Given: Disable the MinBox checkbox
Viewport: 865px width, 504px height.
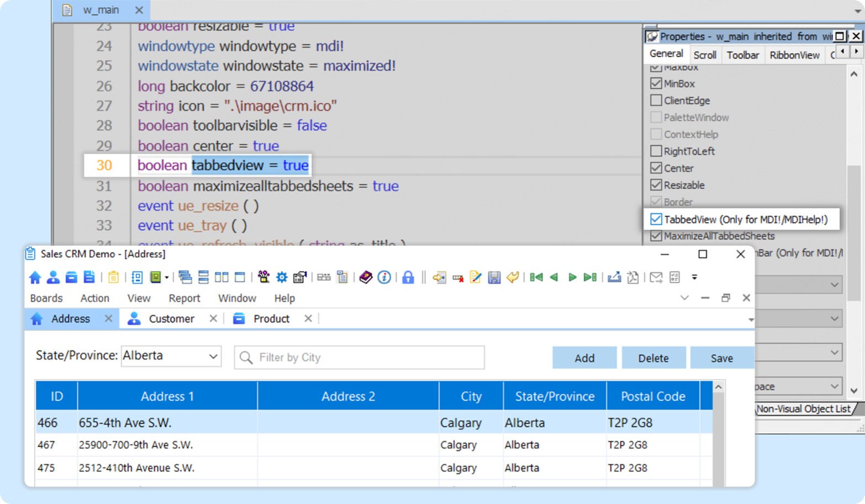Looking at the screenshot, I should pyautogui.click(x=656, y=83).
